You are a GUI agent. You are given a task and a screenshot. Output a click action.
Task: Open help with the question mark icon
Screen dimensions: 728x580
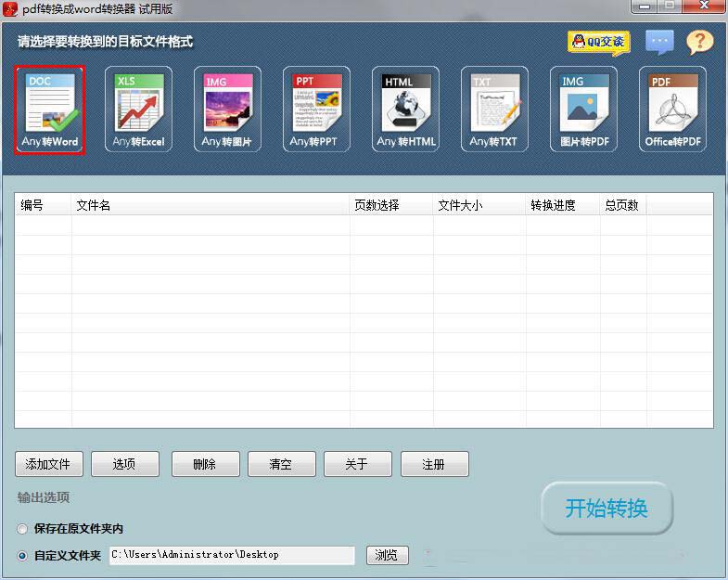tap(699, 42)
